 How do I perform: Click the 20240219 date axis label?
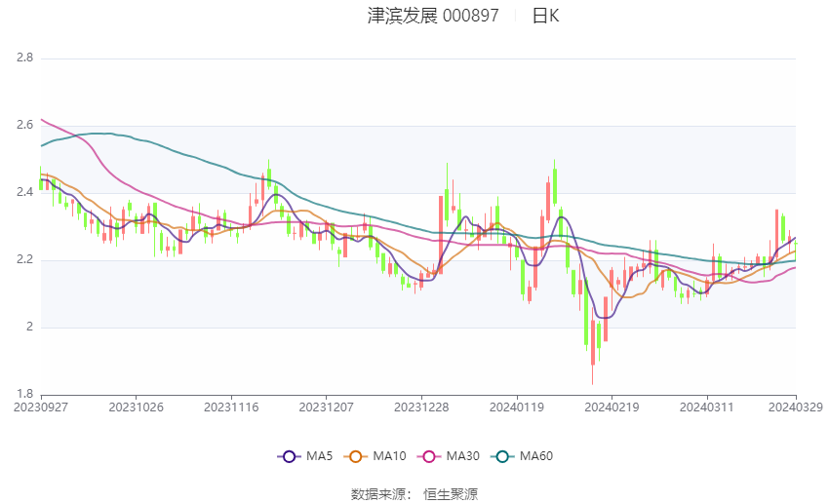(612, 407)
